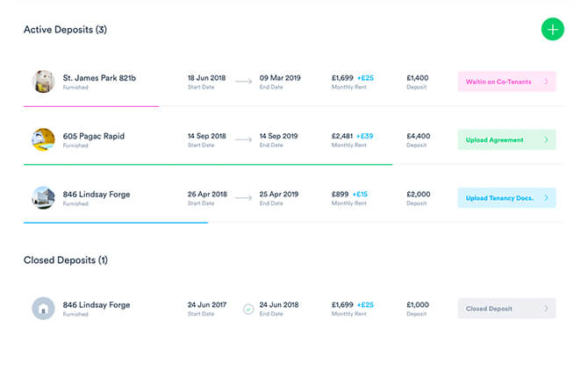588x377 pixels.
Task: Expand chevron on Upload Agreement
Action: tap(546, 139)
